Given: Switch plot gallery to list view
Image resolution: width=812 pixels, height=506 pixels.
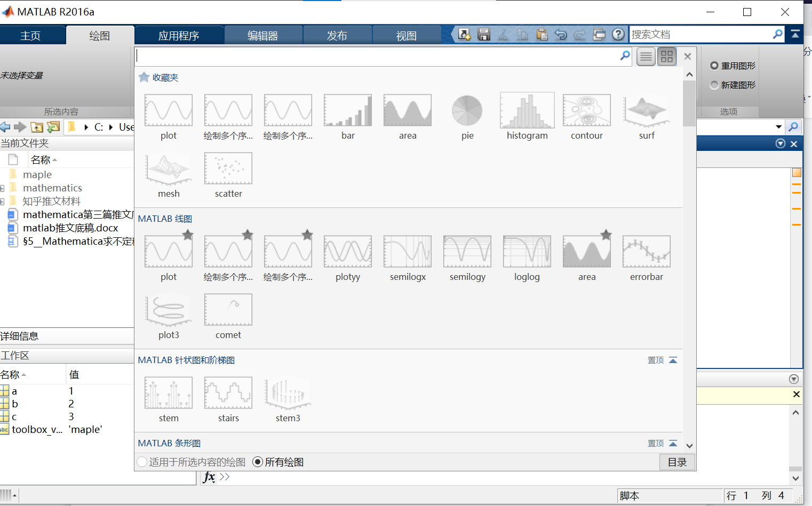Looking at the screenshot, I should pos(646,57).
